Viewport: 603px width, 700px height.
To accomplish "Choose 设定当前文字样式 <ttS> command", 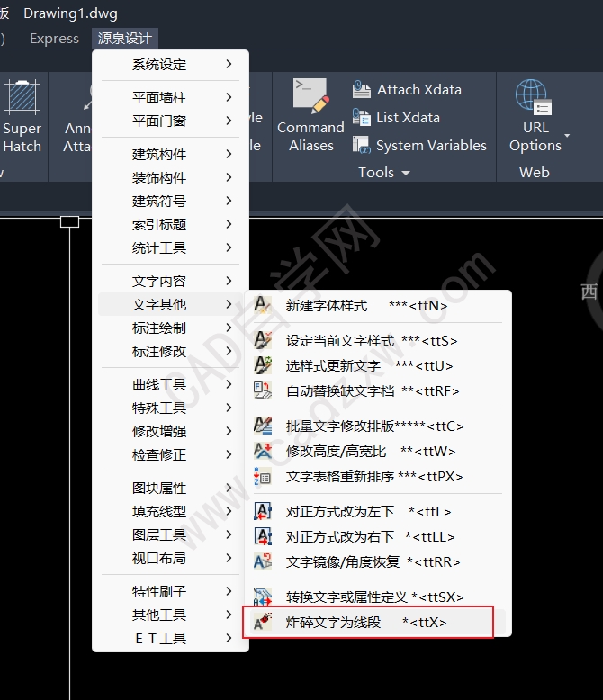I will click(377, 341).
